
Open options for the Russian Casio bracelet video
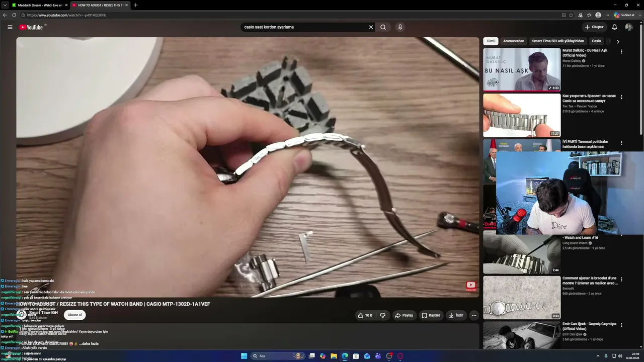[x=621, y=97]
